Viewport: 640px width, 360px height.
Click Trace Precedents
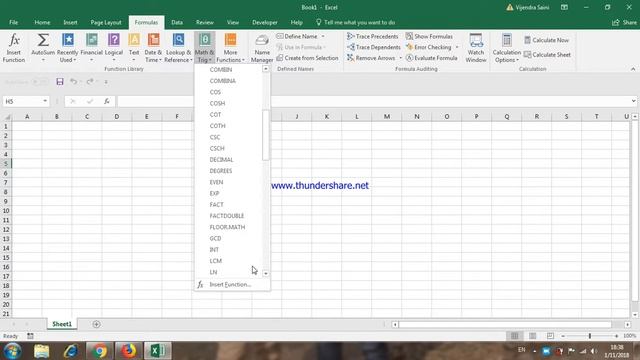point(373,36)
